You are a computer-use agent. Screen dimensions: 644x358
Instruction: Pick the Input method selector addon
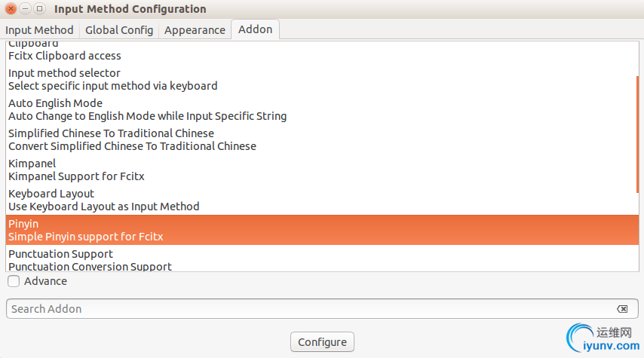[323, 79]
